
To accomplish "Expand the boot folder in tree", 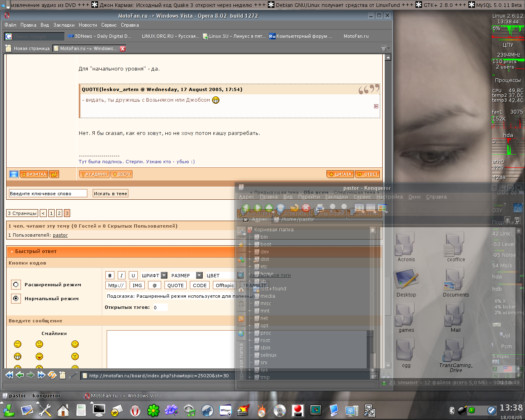I will [249, 244].
